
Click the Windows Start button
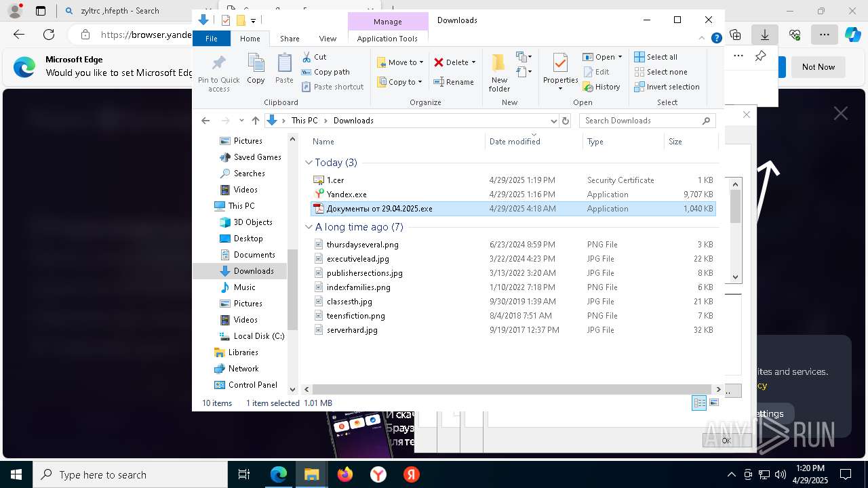(16, 474)
